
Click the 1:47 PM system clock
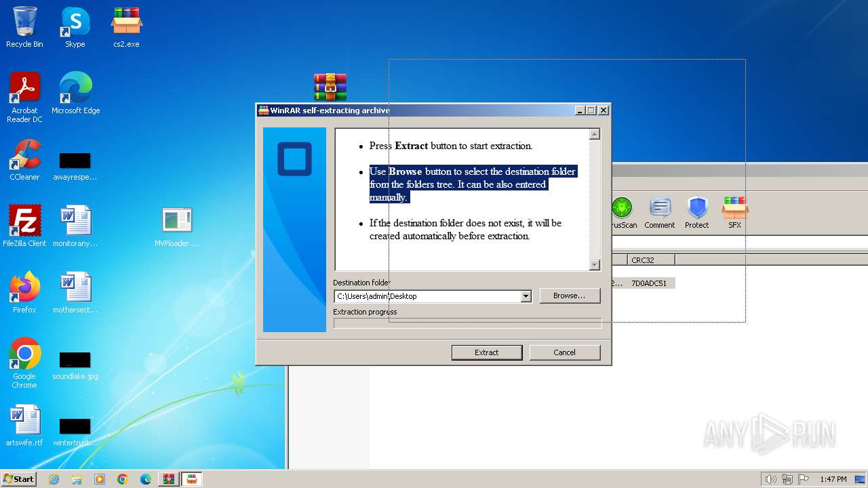pos(833,479)
